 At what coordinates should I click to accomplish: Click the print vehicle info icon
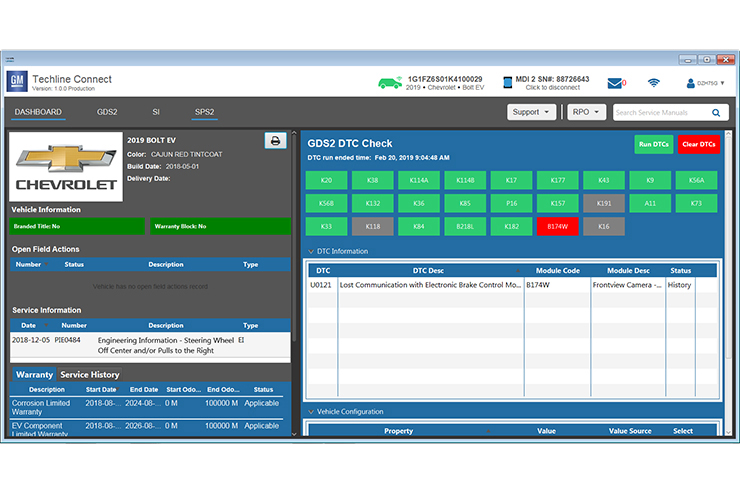[275, 141]
